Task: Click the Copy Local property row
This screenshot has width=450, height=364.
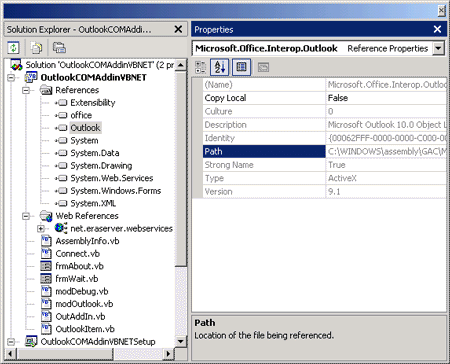Action: [x=324, y=98]
